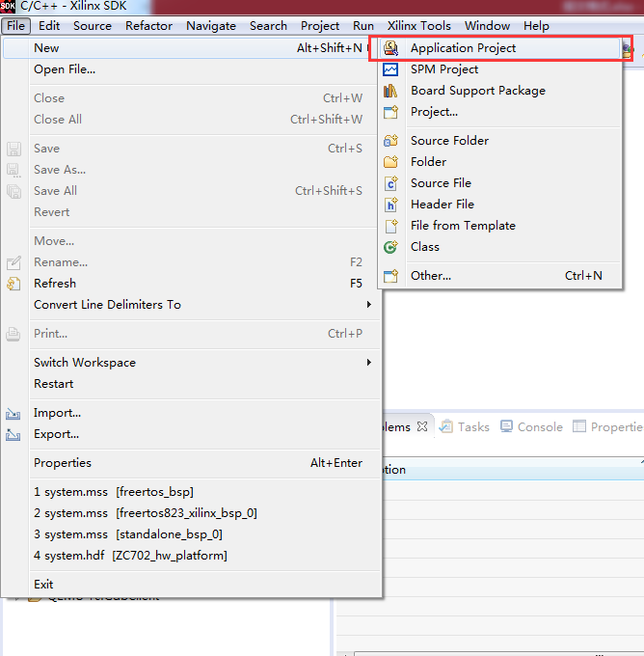
Task: Choose File from Template entry
Action: (463, 226)
